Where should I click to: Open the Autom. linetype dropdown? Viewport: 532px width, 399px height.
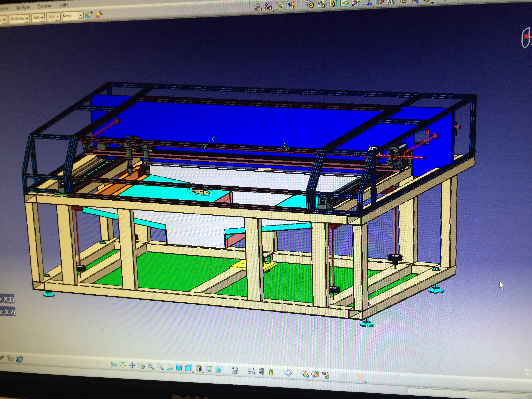(27, 18)
